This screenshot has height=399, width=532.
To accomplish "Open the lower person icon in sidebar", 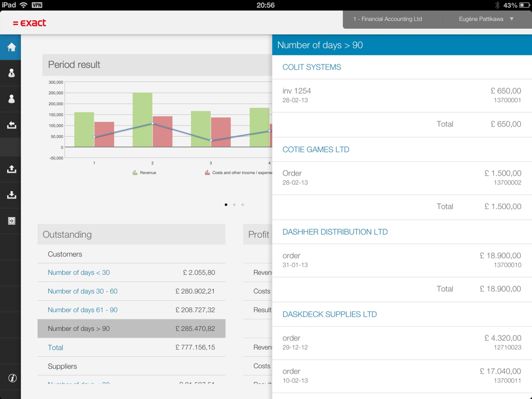I will click(x=11, y=99).
